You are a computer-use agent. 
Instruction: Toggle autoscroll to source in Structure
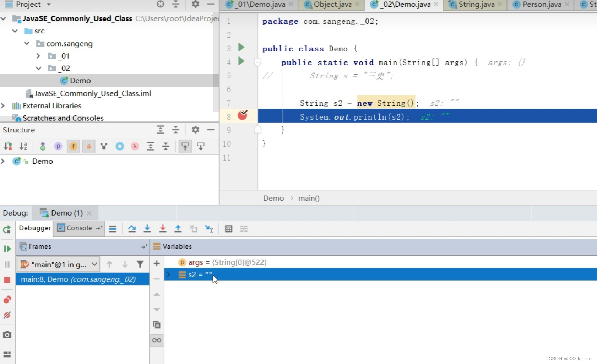[x=185, y=146]
